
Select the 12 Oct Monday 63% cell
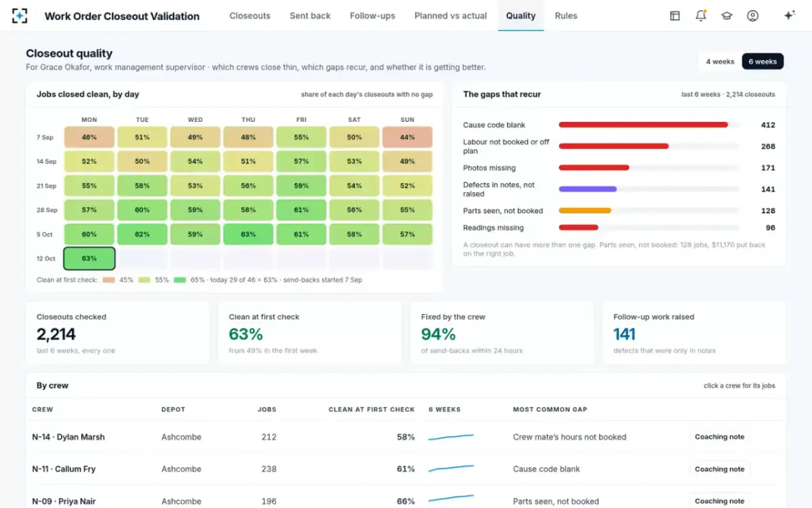click(x=89, y=259)
